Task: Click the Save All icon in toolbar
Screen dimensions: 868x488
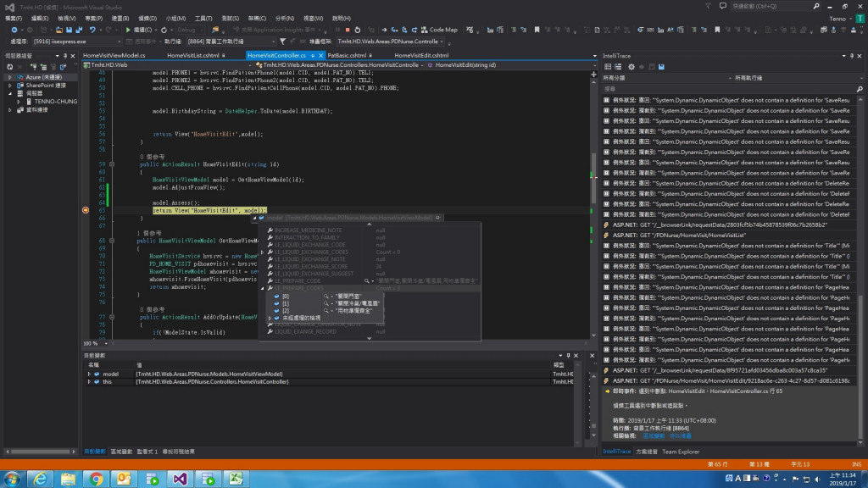Action: (x=77, y=30)
